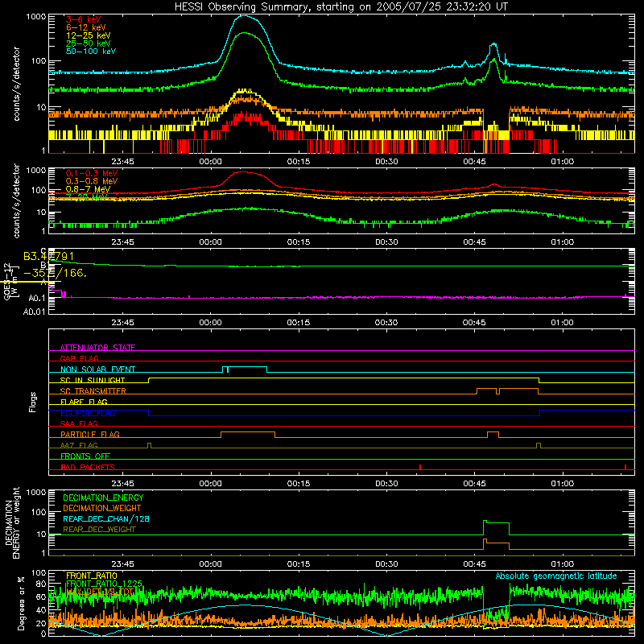Click the 'GOES-12' vertical axis label
The height and width of the screenshot is (644, 644).
pyautogui.click(x=7, y=281)
